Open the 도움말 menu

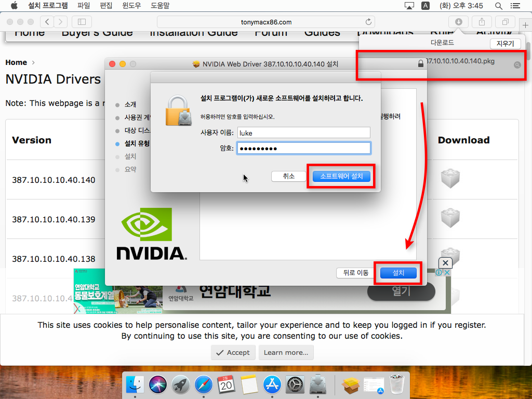point(160,5)
